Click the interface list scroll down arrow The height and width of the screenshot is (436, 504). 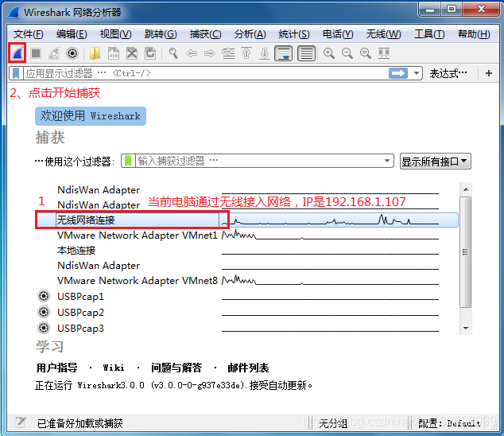pos(466,329)
